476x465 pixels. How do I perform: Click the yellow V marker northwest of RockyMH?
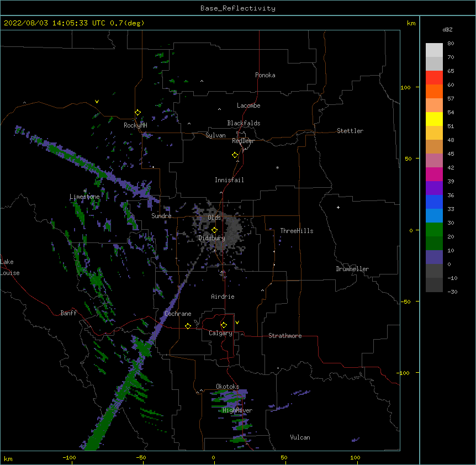click(97, 102)
